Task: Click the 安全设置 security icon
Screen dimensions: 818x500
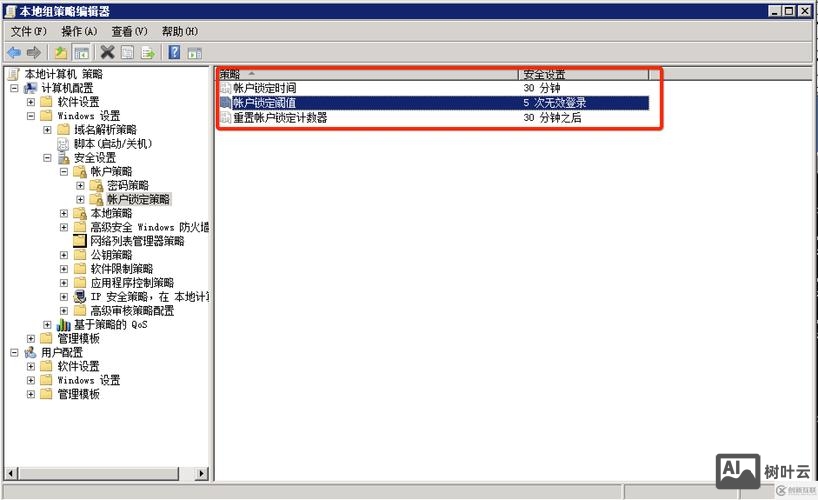Action: [64, 158]
